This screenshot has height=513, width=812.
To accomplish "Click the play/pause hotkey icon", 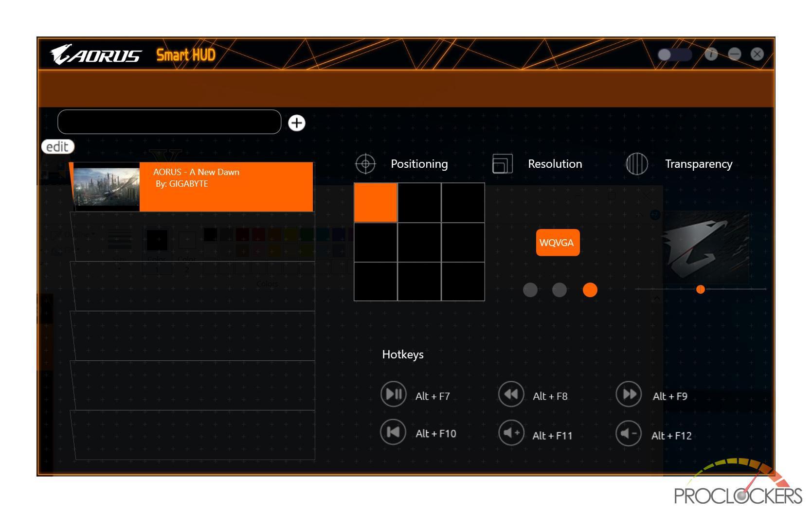I will point(393,394).
